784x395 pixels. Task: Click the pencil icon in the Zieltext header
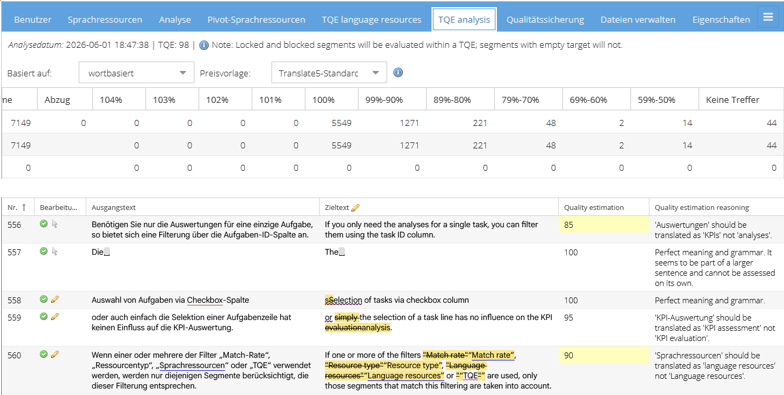(x=355, y=207)
